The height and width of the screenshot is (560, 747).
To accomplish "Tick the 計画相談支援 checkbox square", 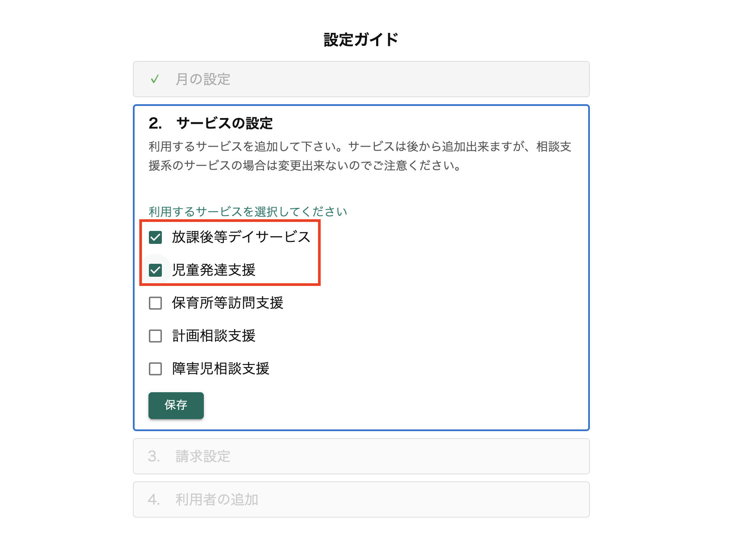I will point(155,336).
